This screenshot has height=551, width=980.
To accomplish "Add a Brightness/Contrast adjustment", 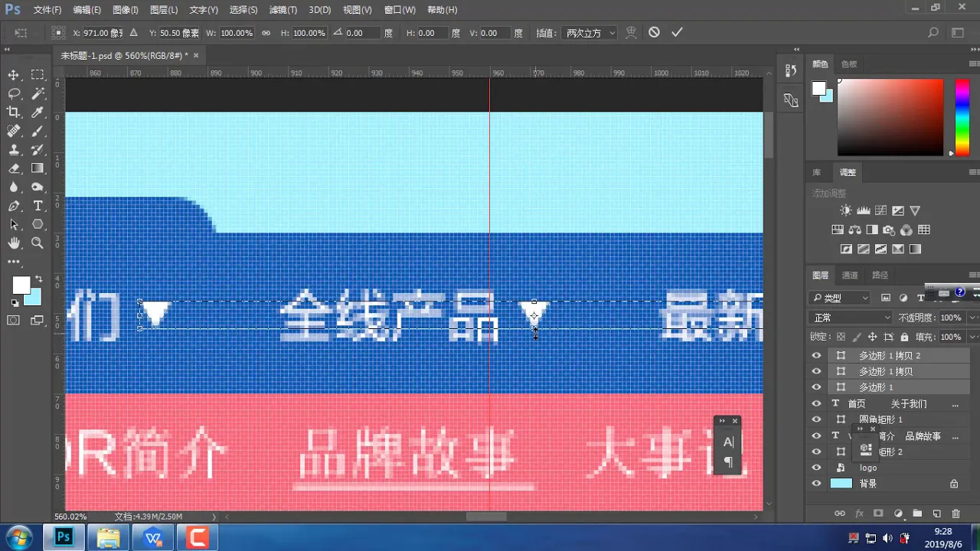I will [845, 210].
